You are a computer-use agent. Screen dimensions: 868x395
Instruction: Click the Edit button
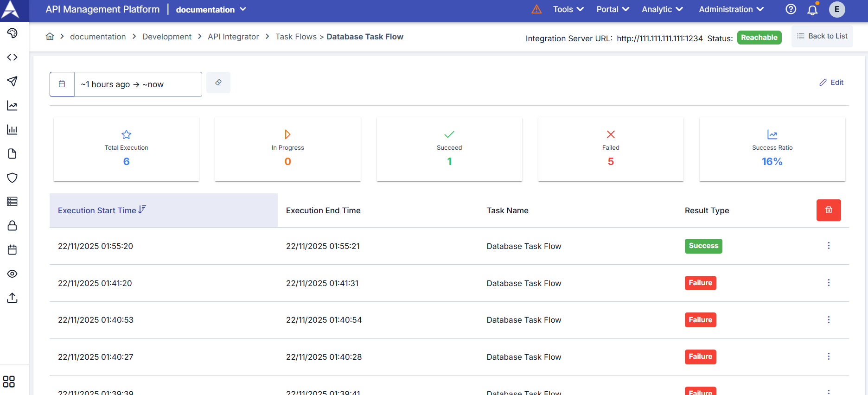pos(831,83)
